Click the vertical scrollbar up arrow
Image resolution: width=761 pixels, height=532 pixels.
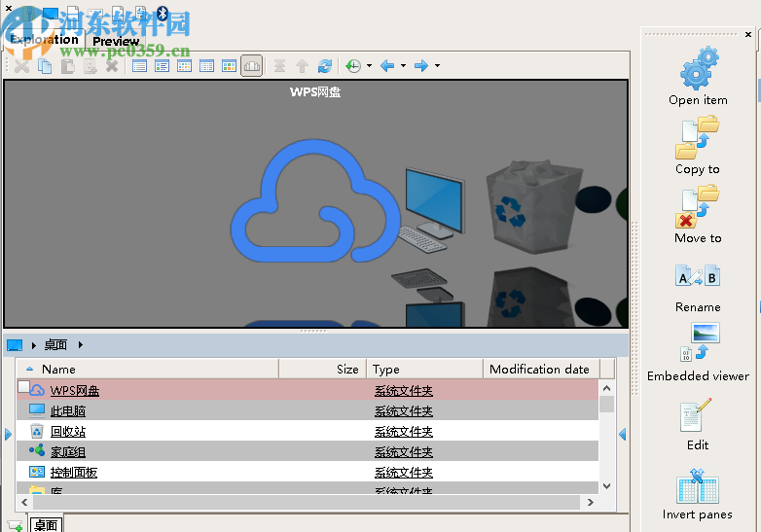point(606,388)
